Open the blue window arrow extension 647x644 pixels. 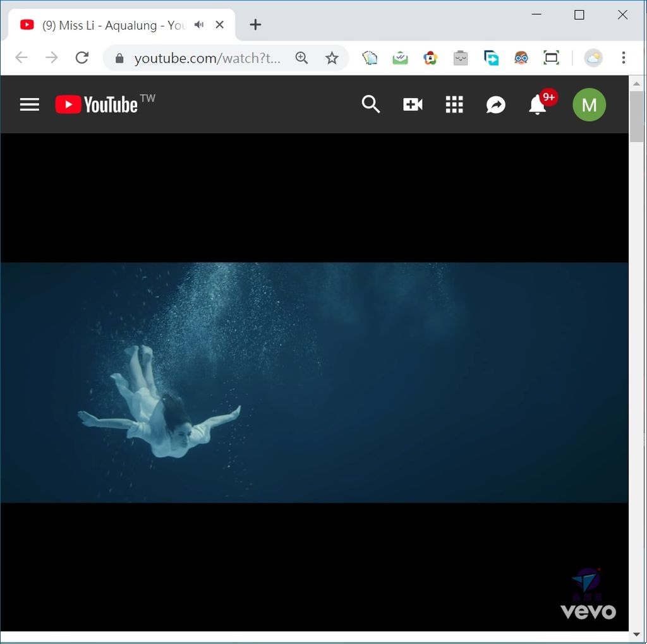(x=491, y=57)
